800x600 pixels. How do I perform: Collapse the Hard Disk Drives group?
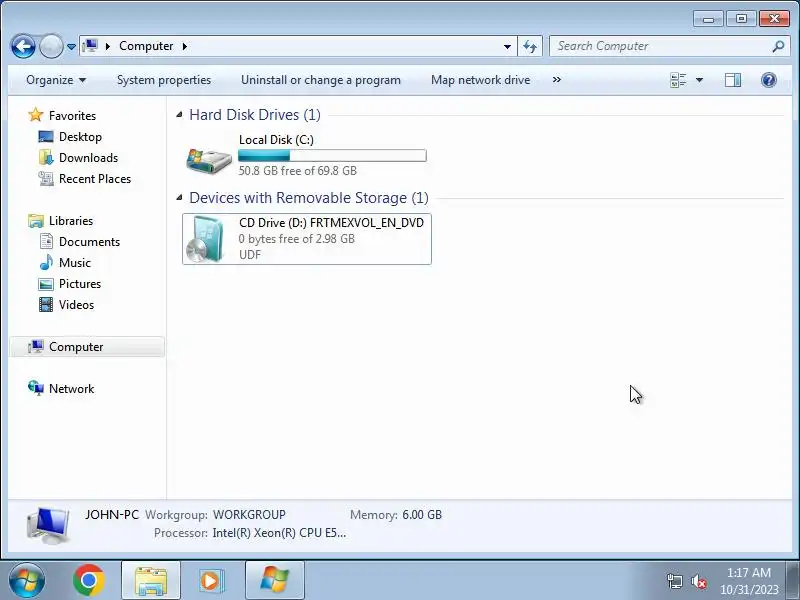[179, 115]
